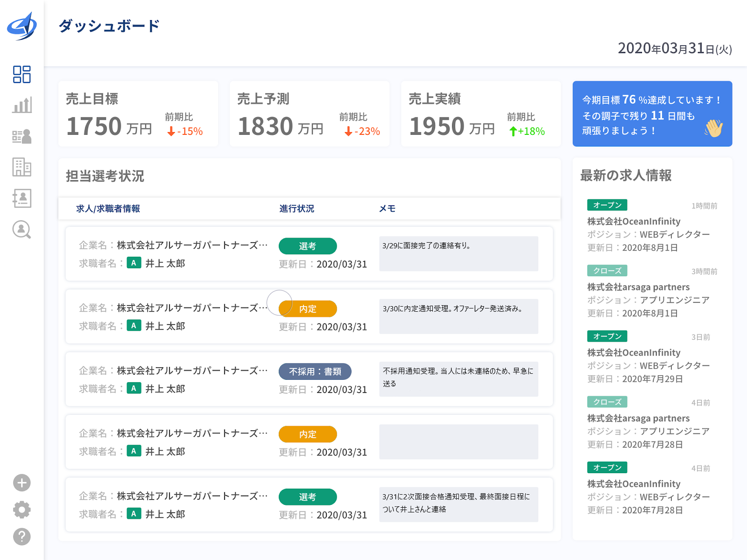Click the plus add icon in the sidebar
This screenshot has width=747, height=560.
point(22,483)
